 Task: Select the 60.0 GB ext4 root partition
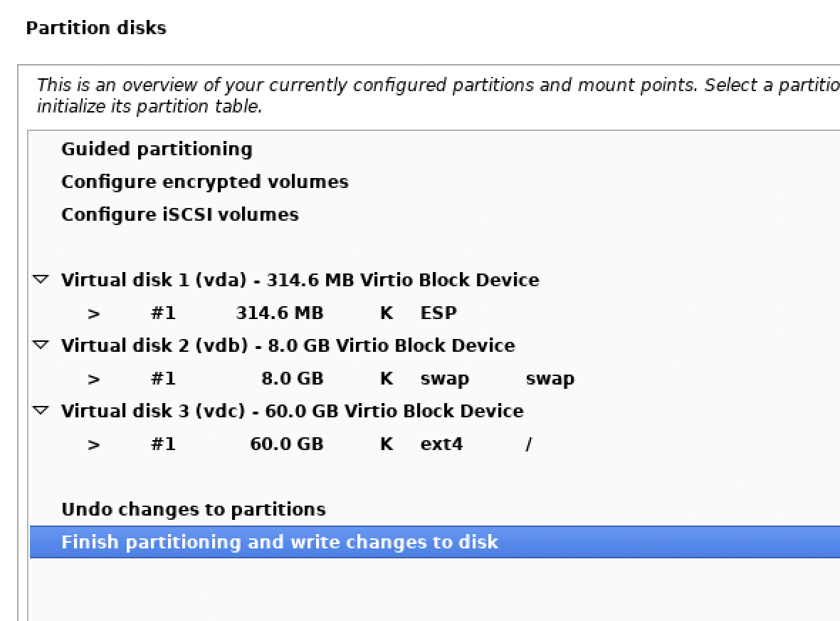coord(286,444)
